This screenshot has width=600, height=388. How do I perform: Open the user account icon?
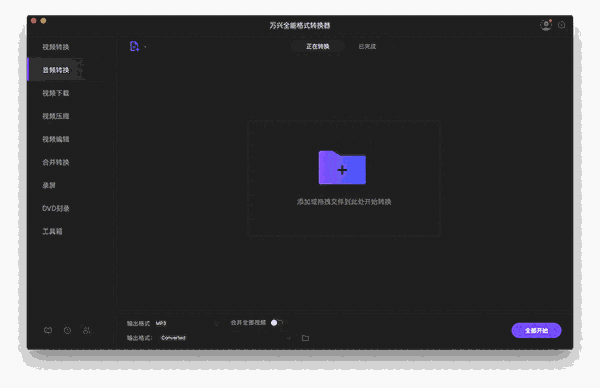[x=546, y=25]
